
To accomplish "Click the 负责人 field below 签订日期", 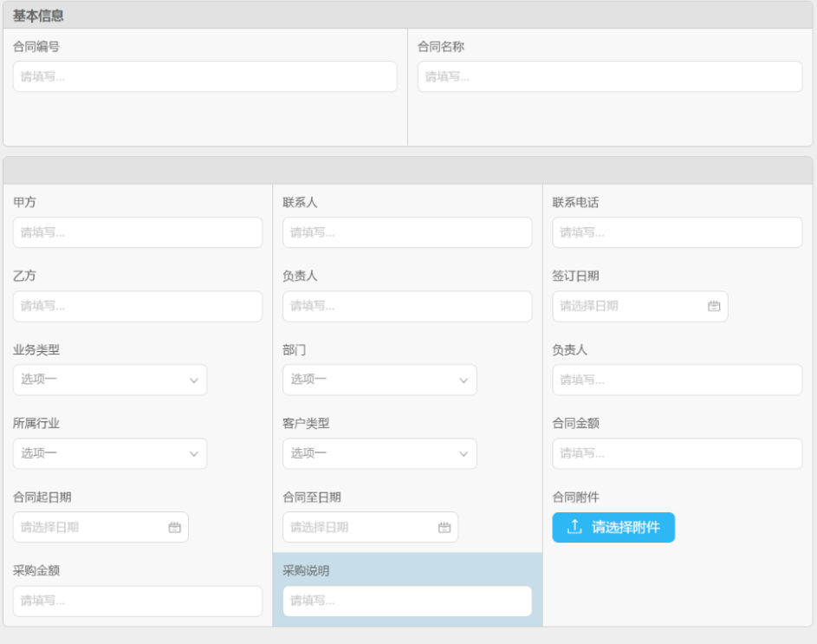I will click(678, 380).
